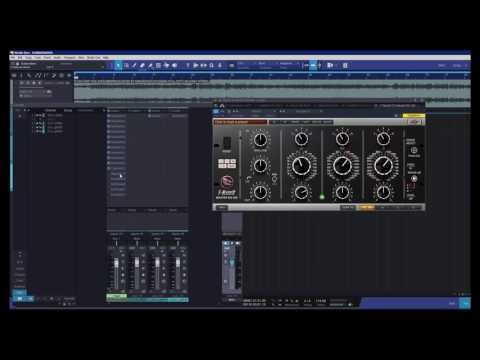Click the first band middle knob

(260, 165)
